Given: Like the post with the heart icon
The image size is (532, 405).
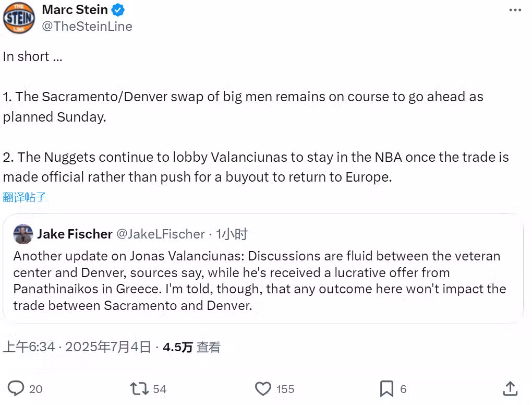Looking at the screenshot, I should [263, 388].
